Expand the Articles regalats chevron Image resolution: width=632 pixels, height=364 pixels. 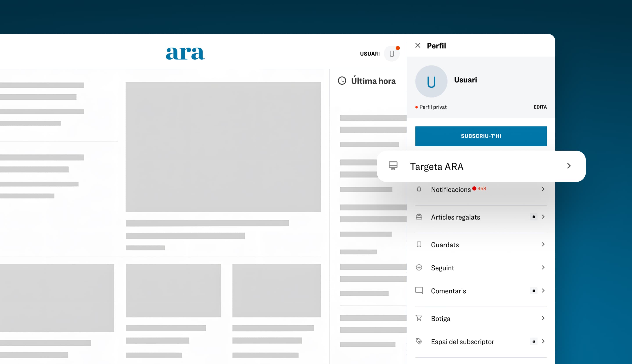pos(543,217)
